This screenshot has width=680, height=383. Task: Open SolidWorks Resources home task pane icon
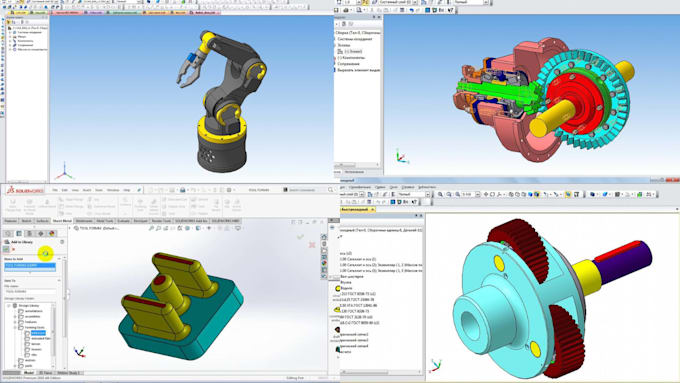point(324,237)
